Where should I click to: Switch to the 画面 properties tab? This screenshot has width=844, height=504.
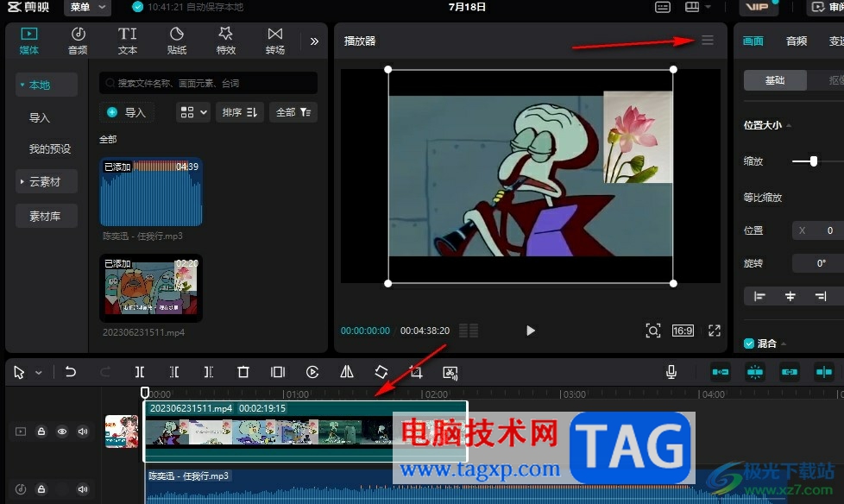pyautogui.click(x=753, y=41)
